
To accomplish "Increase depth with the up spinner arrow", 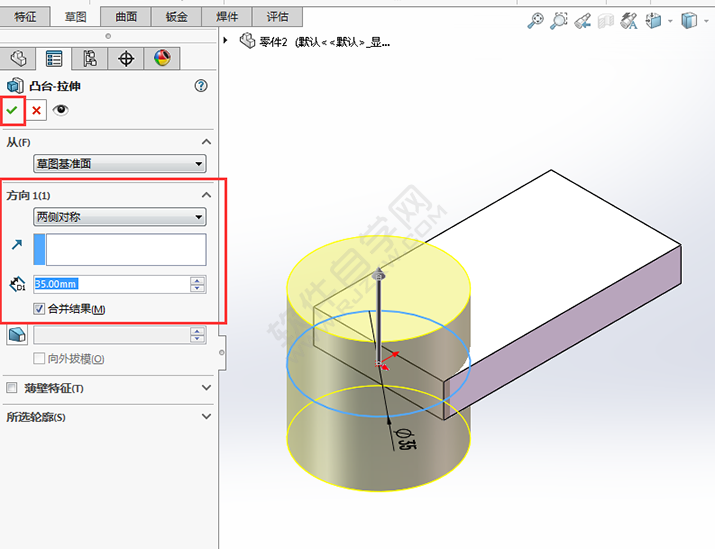I will [197, 280].
